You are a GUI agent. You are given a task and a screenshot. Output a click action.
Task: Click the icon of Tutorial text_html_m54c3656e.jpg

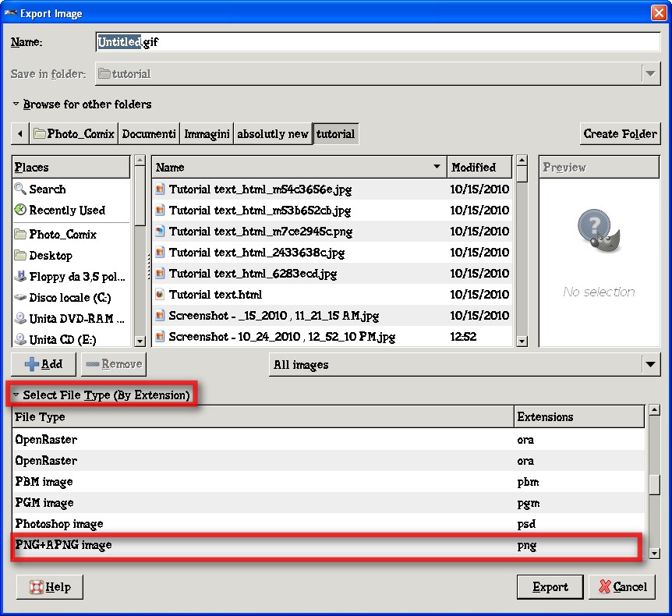[x=160, y=189]
